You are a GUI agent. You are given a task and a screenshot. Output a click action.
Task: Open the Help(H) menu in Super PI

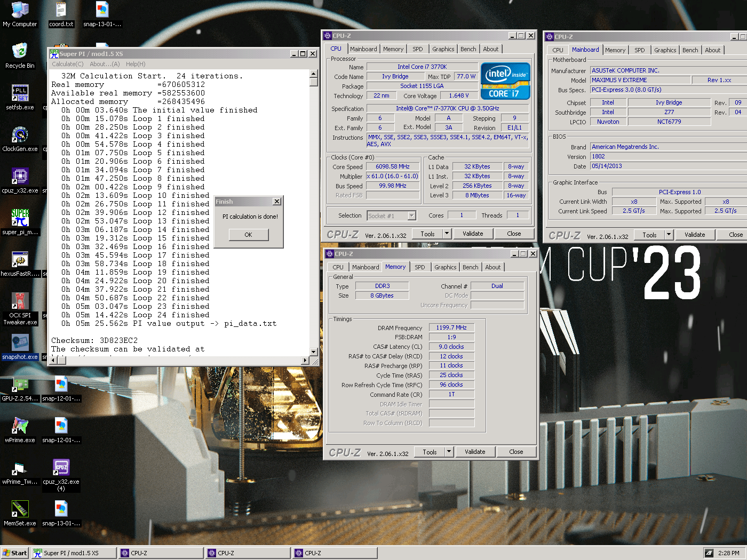coord(136,64)
